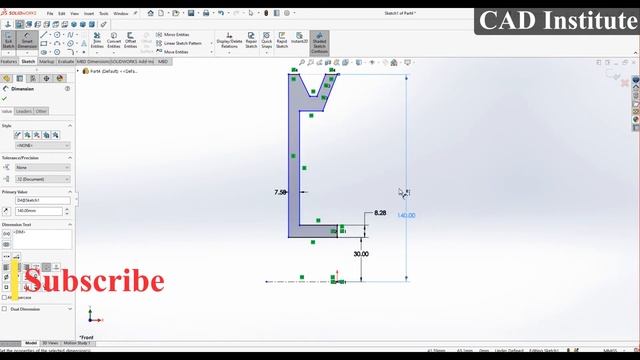This screenshot has height=360, width=640.
Task: Click the D4@Sketch1 name field
Action: point(42,200)
